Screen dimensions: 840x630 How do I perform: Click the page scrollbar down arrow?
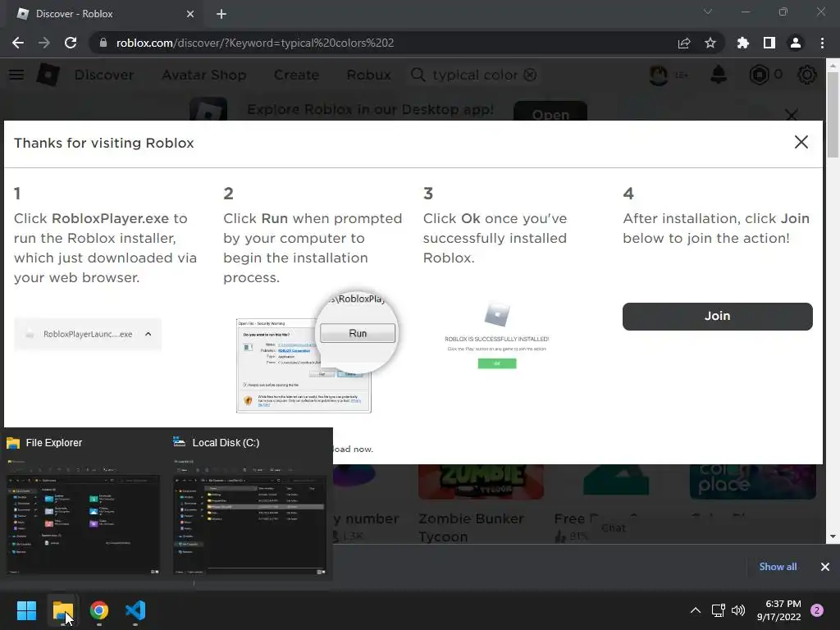pyautogui.click(x=832, y=536)
